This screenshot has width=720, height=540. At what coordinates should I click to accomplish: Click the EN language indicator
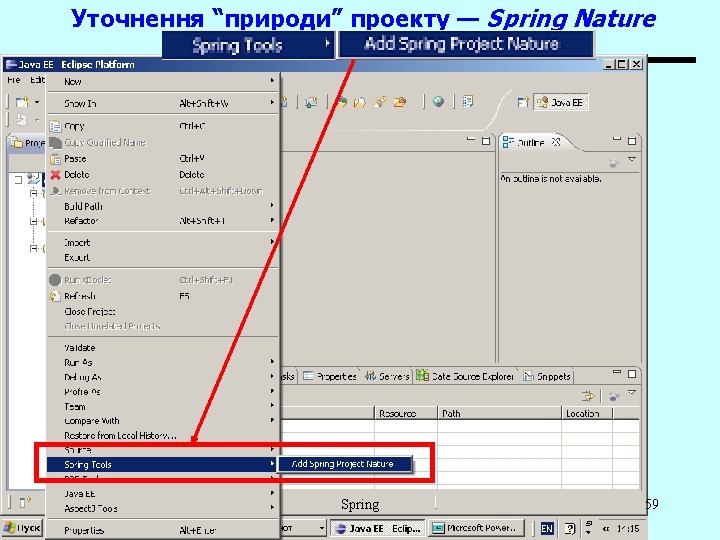tap(546, 529)
